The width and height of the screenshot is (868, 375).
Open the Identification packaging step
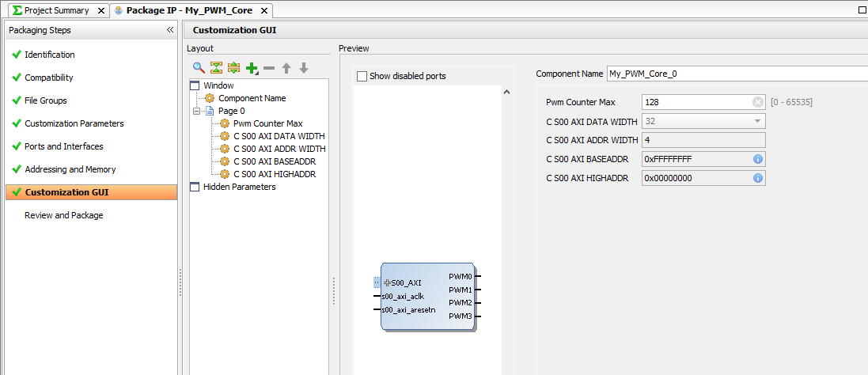(x=50, y=55)
